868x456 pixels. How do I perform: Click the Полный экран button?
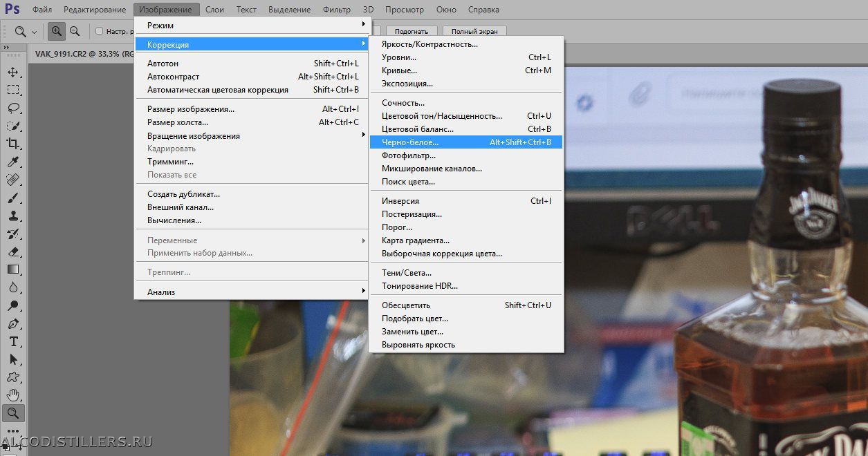(474, 31)
